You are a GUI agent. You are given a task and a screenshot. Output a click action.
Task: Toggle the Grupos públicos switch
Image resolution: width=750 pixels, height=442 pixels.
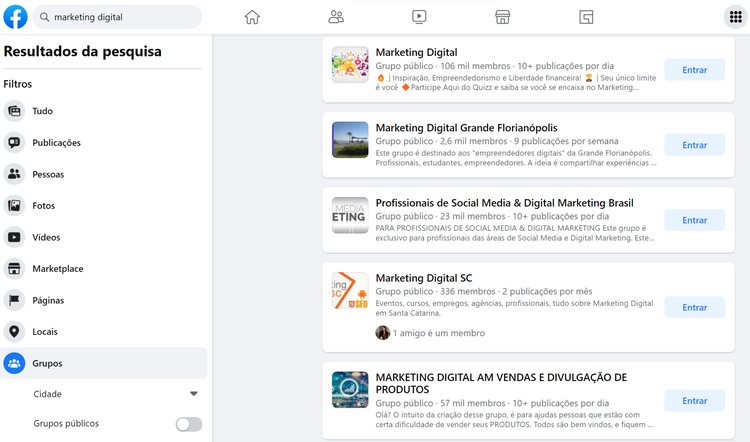pyautogui.click(x=188, y=424)
